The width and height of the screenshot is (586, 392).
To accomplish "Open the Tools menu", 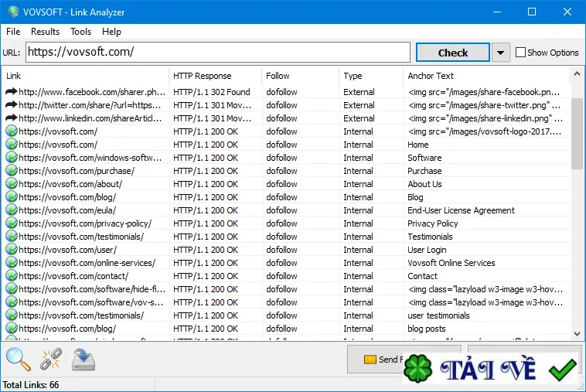I will point(80,32).
